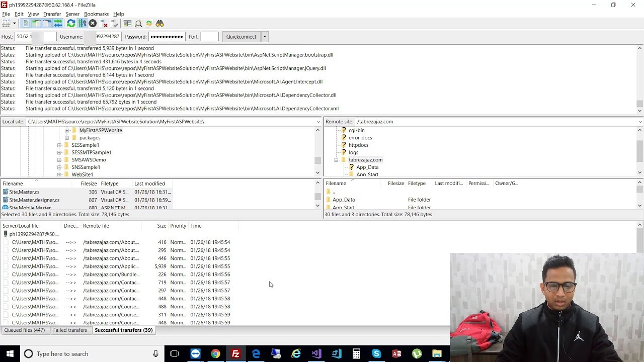Screen dimensions: 644x362
Task: Open the Server menu
Action: click(x=72, y=14)
